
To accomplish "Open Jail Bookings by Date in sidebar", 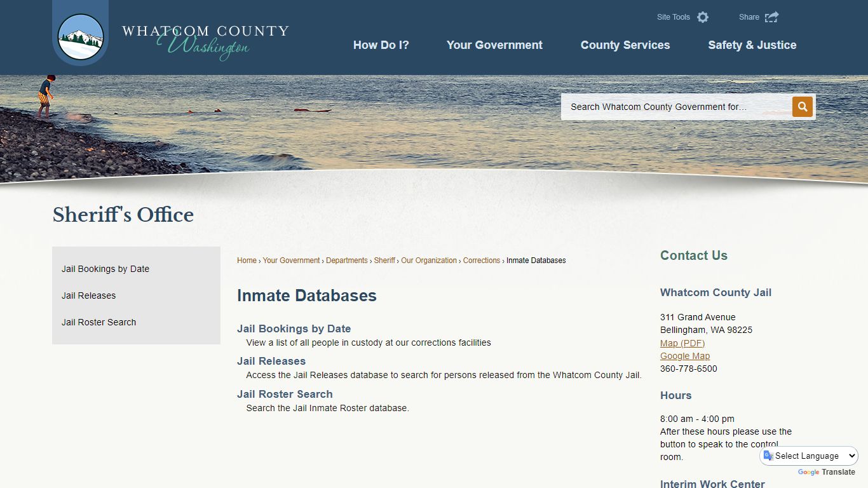I will [105, 269].
